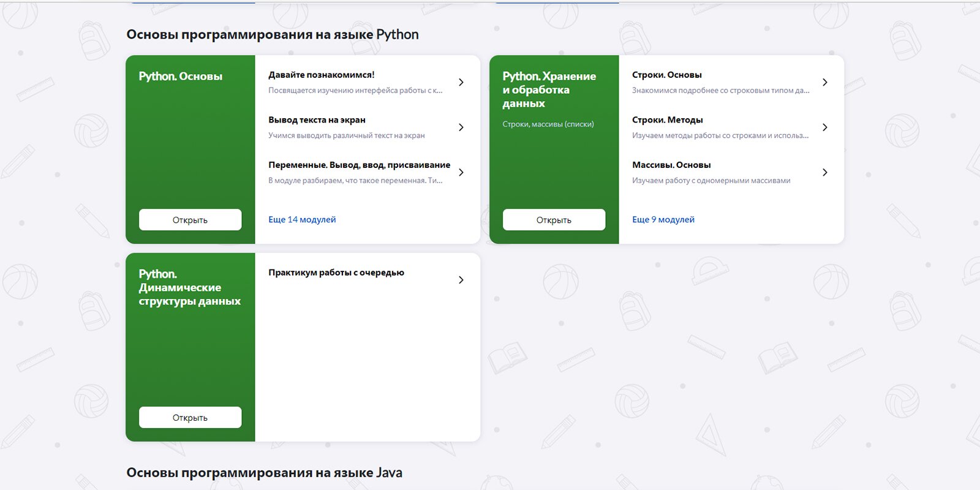Click description Учимся выводить различный текст на экран
This screenshot has height=490, width=980.
click(346, 135)
